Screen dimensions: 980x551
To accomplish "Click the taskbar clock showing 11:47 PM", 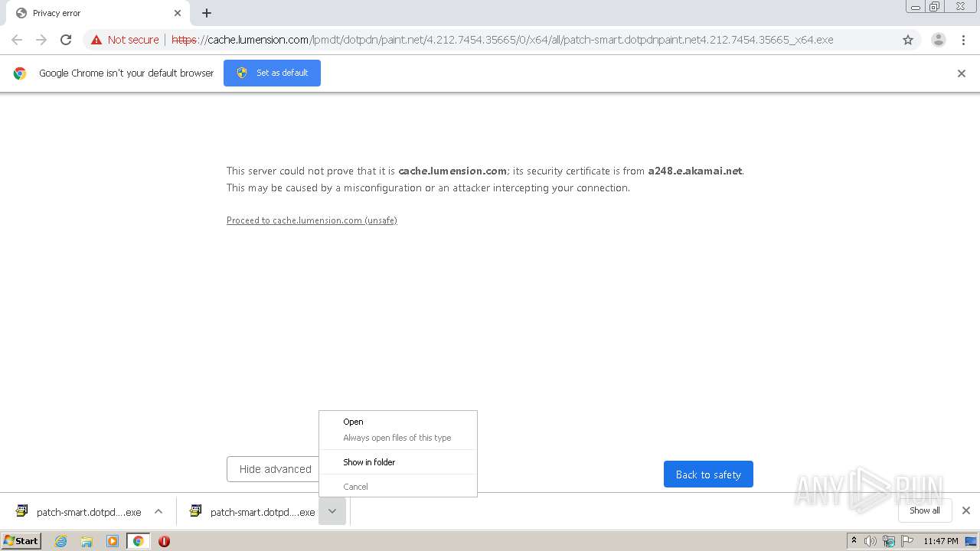I will (x=941, y=541).
